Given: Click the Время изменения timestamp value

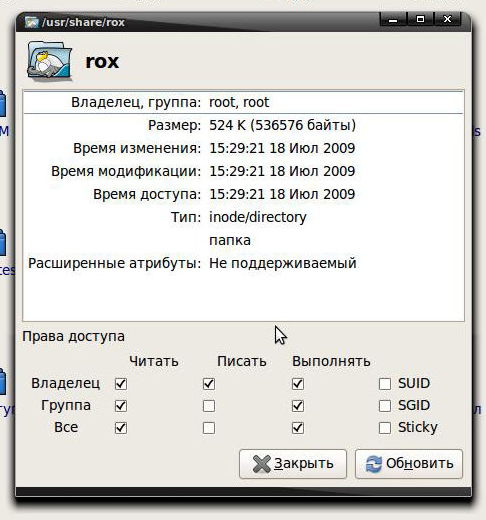Looking at the screenshot, I should pos(282,148).
